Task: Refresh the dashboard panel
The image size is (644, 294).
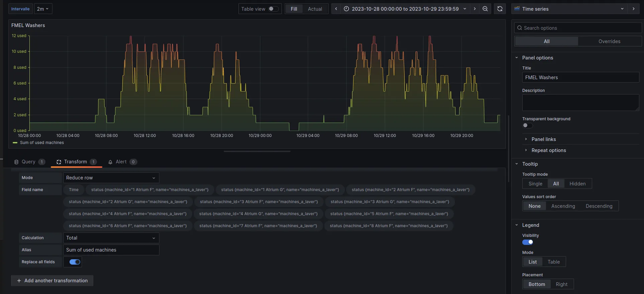Action: tap(500, 9)
